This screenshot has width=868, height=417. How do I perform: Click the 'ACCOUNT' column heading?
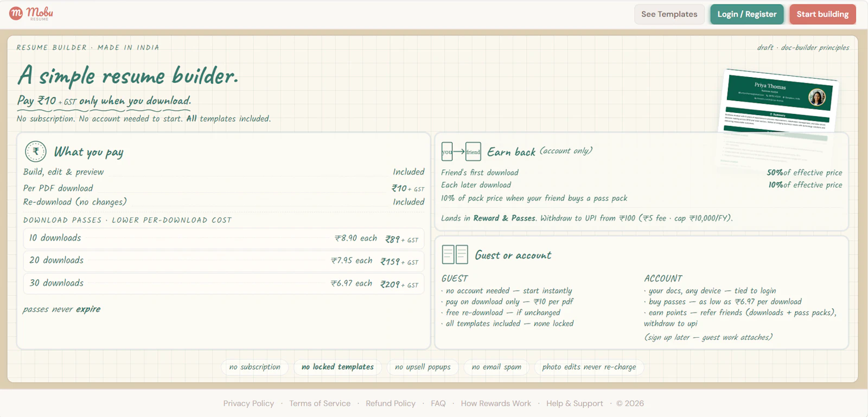663,279
